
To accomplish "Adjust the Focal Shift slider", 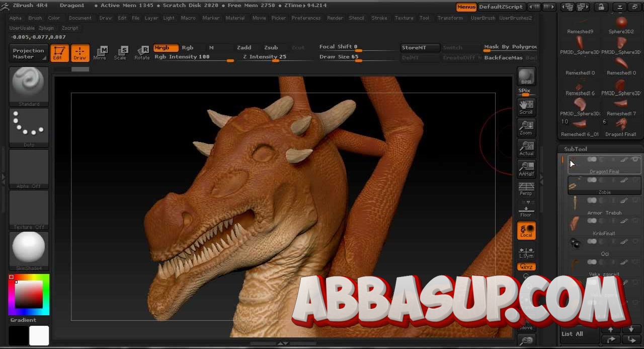I will 357,47.
